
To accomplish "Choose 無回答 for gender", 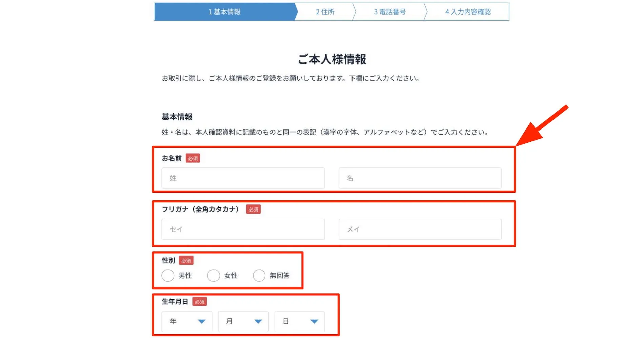I will coord(259,275).
